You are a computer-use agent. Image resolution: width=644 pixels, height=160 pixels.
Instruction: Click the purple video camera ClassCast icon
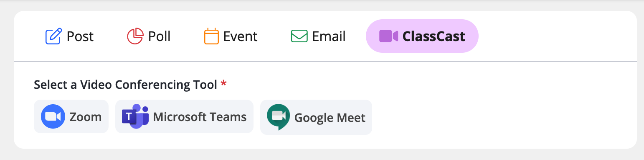point(388,36)
